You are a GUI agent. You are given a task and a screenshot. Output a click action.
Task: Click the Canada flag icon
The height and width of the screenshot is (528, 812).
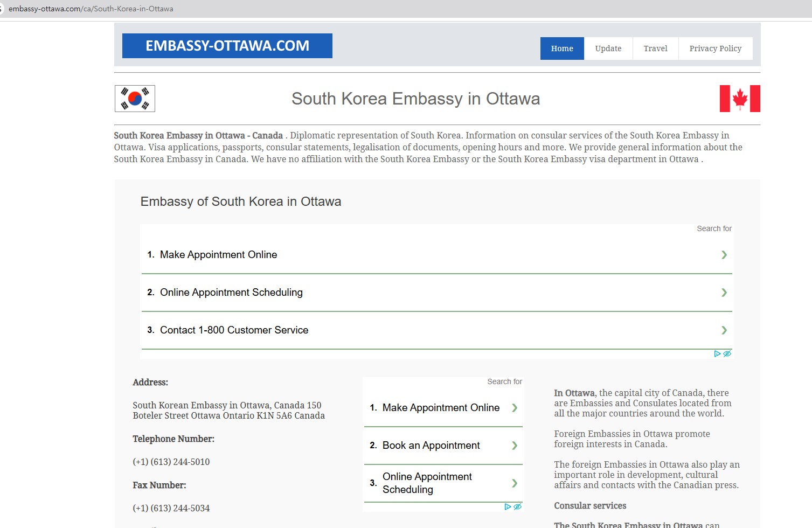pos(740,99)
